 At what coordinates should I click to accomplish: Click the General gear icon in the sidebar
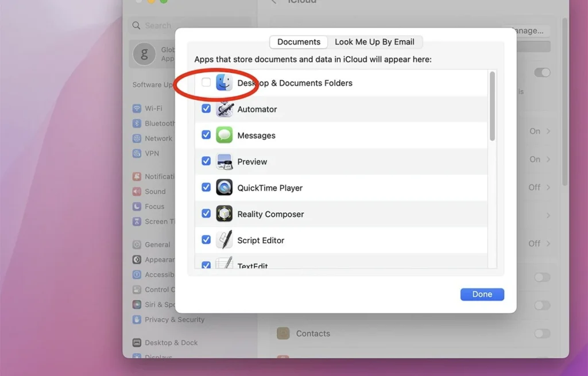137,245
